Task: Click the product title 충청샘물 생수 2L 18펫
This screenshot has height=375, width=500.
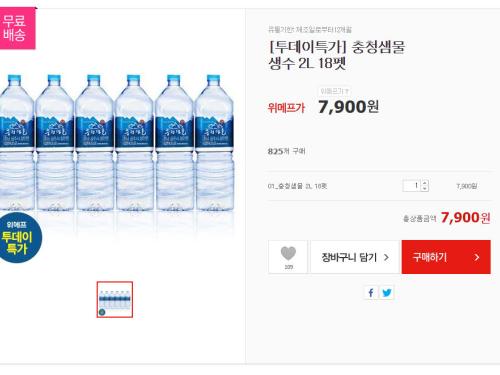Action: [x=337, y=55]
